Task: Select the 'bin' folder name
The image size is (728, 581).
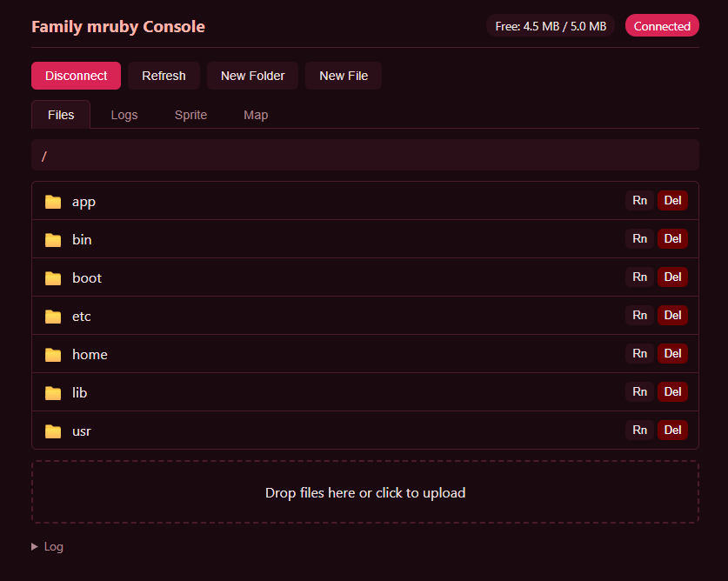Action: tap(82, 240)
